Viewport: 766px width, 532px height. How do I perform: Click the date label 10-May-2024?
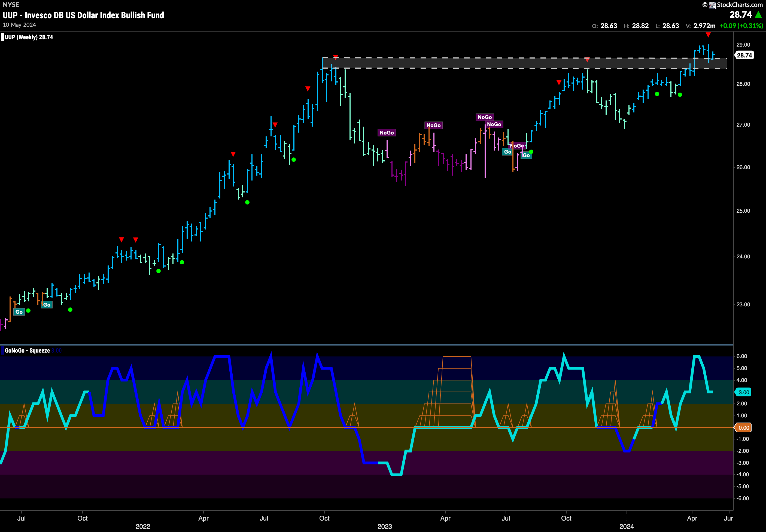(x=19, y=25)
